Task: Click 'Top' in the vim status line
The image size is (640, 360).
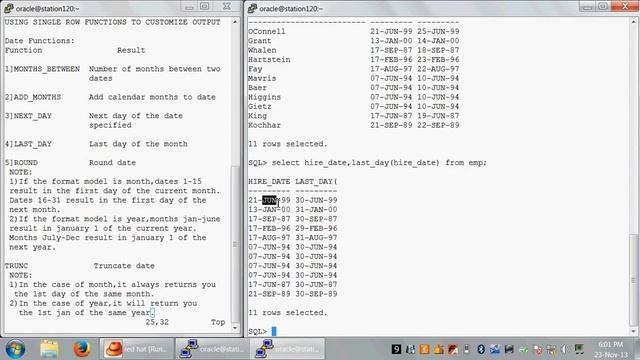Action: (x=218, y=322)
